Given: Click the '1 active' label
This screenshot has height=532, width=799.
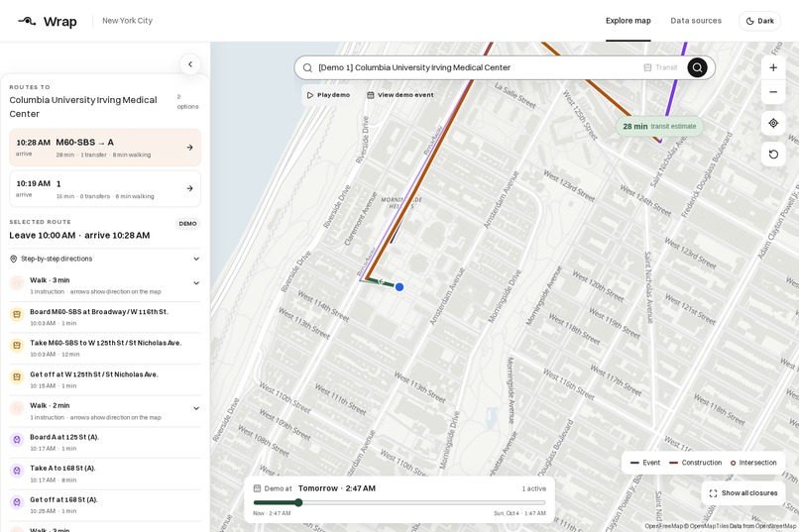Looking at the screenshot, I should coord(533,488).
